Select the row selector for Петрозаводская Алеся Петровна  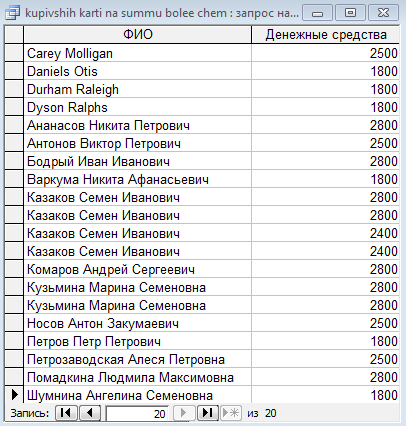click(14, 359)
